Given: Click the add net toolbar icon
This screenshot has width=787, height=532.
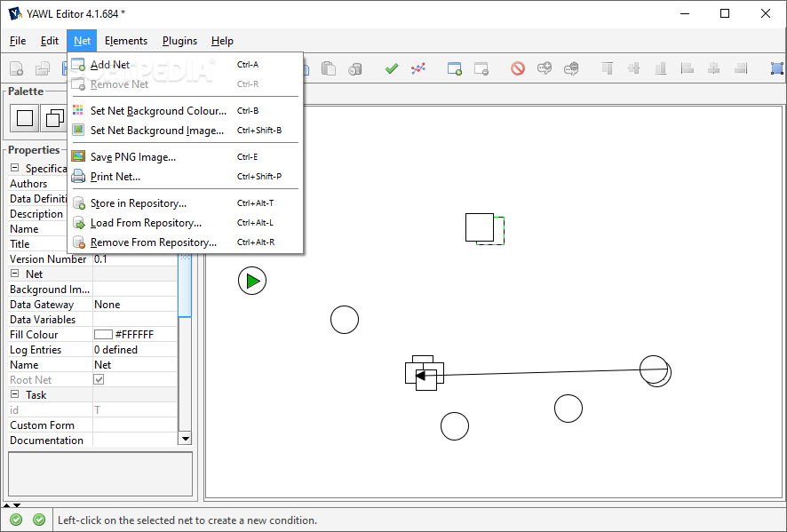Looking at the screenshot, I should pyautogui.click(x=454, y=68).
